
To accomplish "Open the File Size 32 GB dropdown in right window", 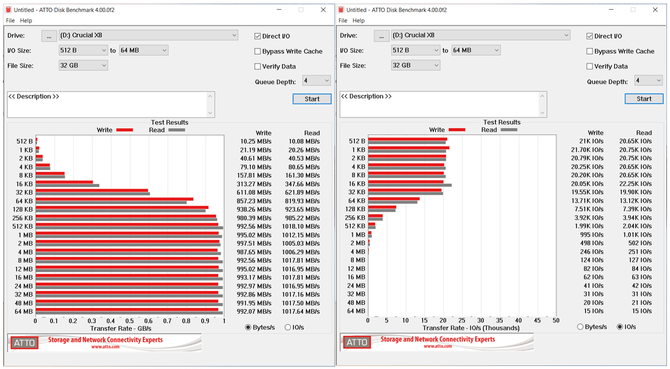I will (x=416, y=65).
